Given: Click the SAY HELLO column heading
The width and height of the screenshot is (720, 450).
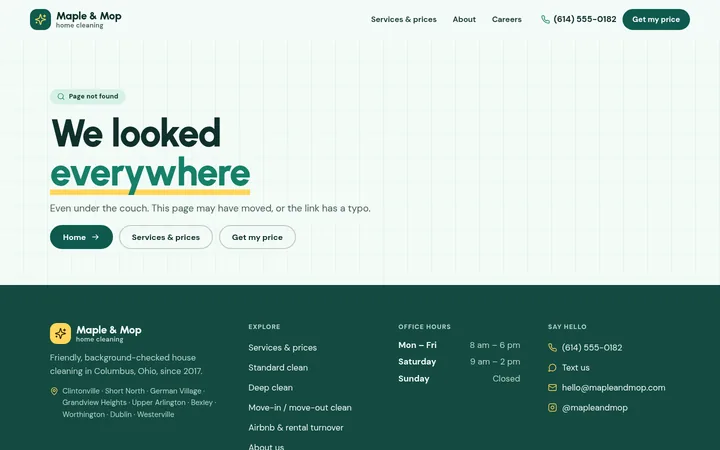Looking at the screenshot, I should [x=567, y=326].
